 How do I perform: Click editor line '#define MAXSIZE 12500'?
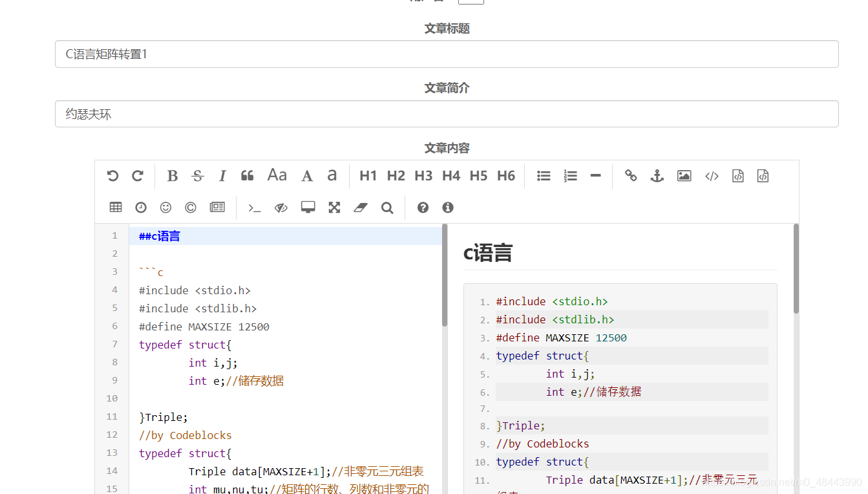pyautogui.click(x=204, y=327)
